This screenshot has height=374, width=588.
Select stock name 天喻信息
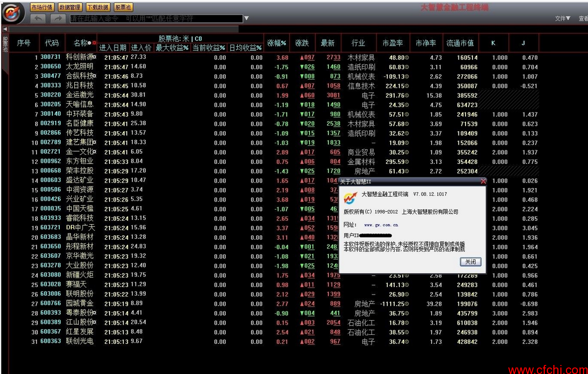pos(79,105)
